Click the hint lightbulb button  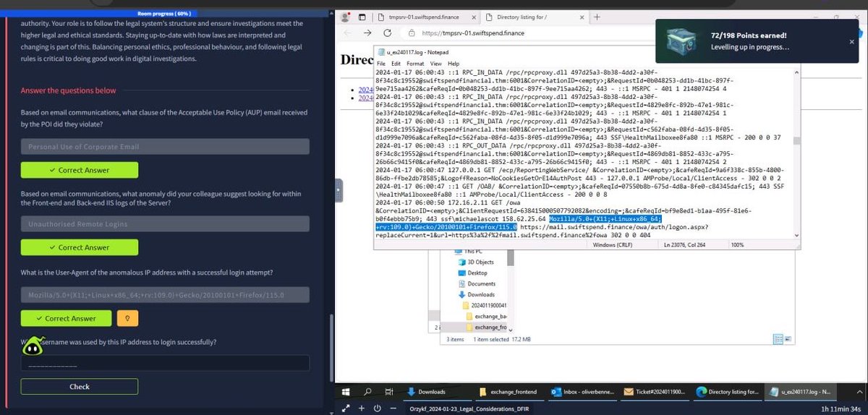click(x=127, y=318)
